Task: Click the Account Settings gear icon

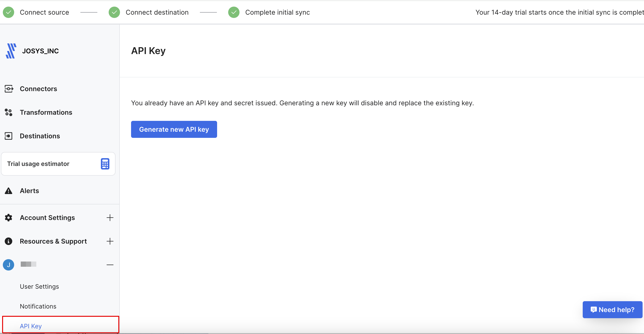Action: click(x=8, y=218)
